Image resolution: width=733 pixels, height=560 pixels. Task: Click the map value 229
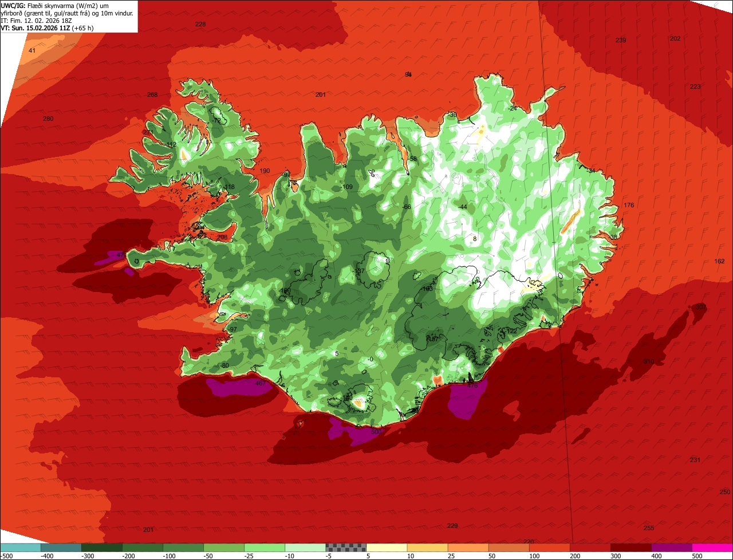(x=452, y=526)
